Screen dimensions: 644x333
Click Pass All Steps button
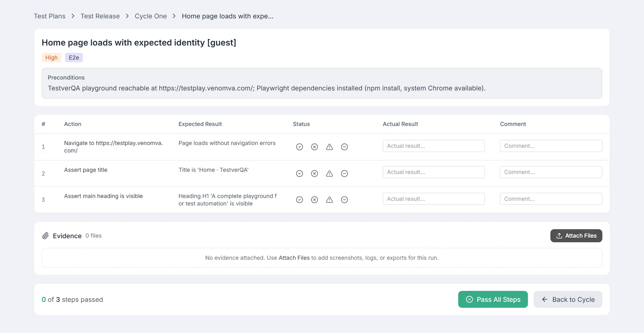(493, 299)
